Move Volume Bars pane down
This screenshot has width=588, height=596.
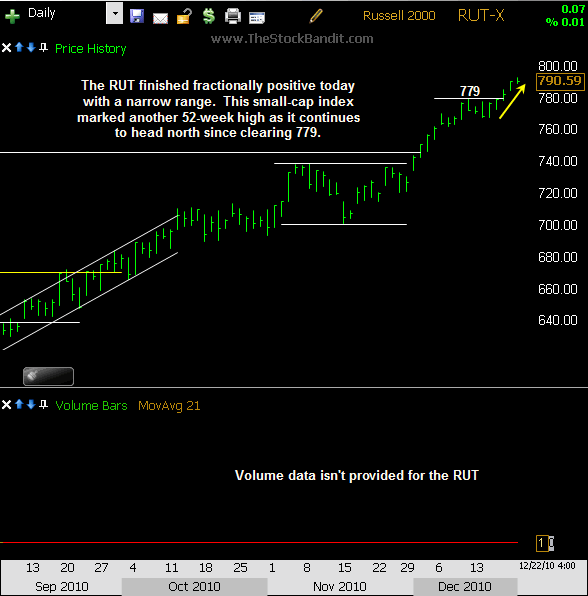[31, 404]
